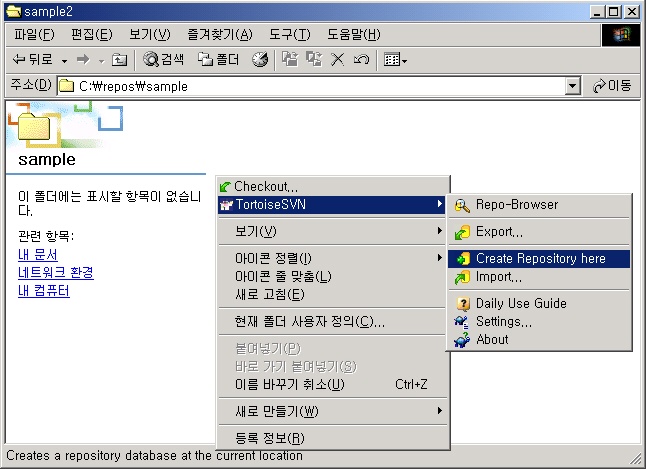Open the Views dropdown in toolbar
Viewport: 646px width, 469px height.
point(395,60)
